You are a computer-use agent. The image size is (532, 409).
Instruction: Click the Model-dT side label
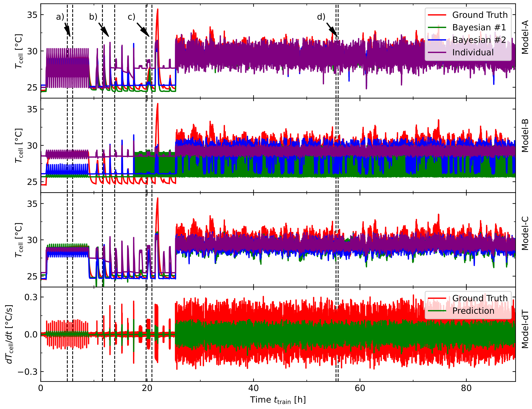click(x=525, y=329)
